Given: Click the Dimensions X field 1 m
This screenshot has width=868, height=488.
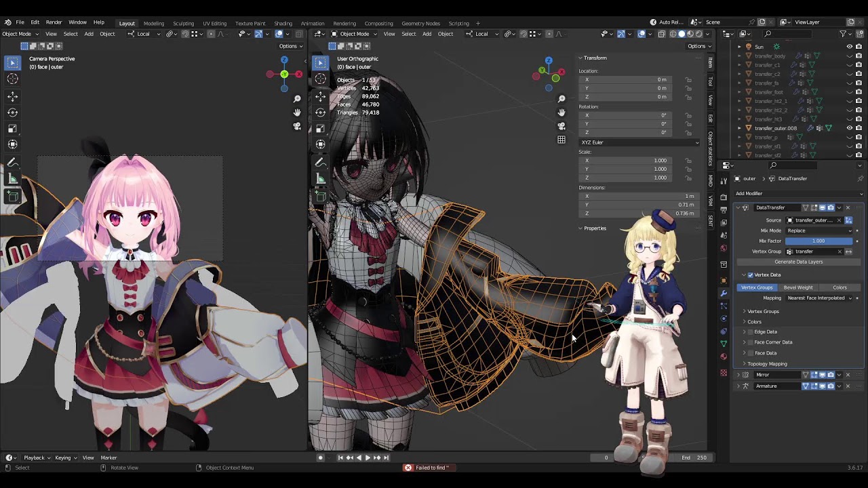Looking at the screenshot, I should [x=639, y=196].
